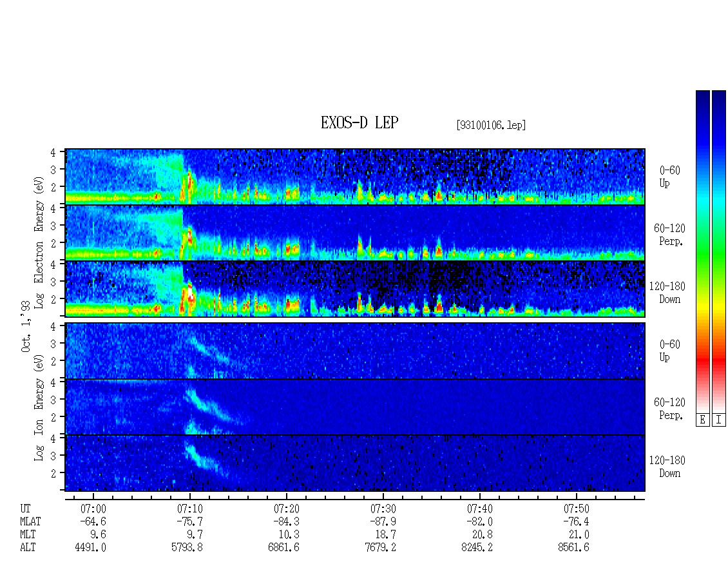Click the 60-120 Perp. label beside the ion panel
Screen dimensions: 728x564
point(669,409)
